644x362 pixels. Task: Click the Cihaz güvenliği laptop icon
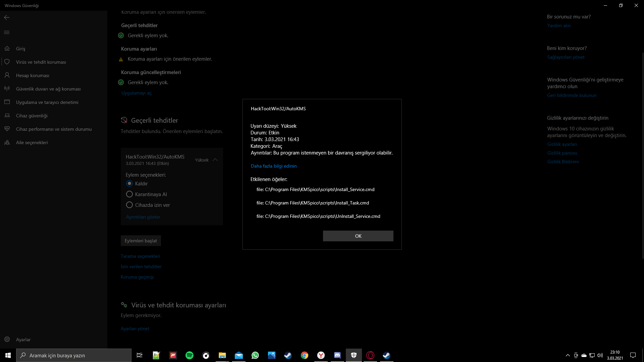pos(7,116)
